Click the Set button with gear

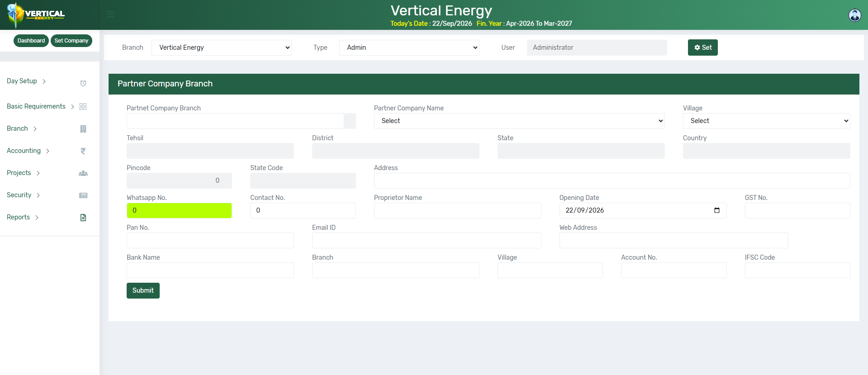tap(703, 47)
